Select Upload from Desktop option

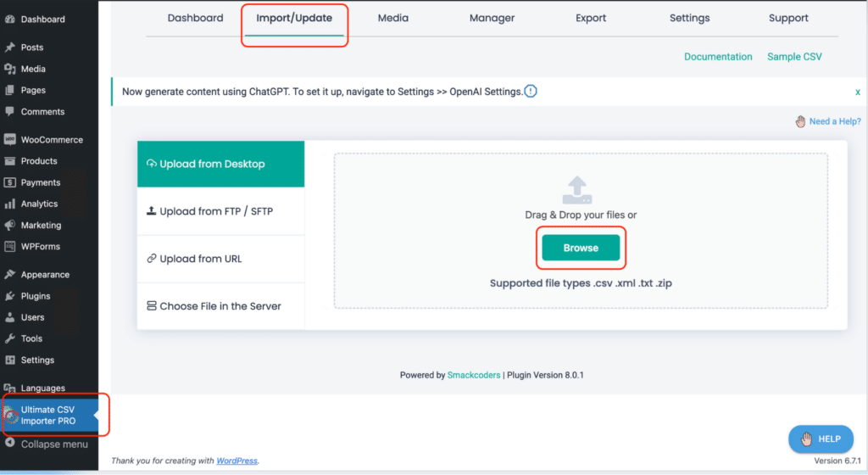coord(221,164)
